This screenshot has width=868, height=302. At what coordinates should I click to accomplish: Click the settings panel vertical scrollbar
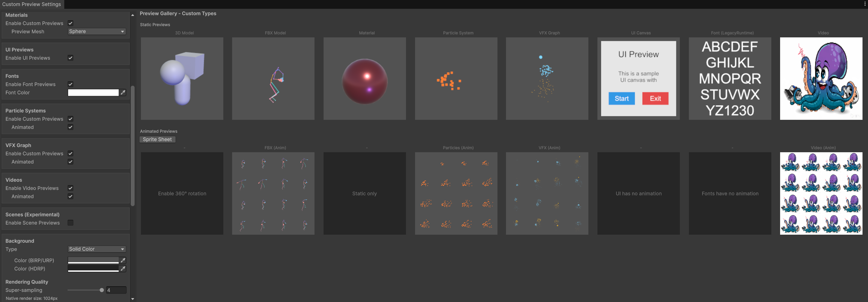coord(133,146)
